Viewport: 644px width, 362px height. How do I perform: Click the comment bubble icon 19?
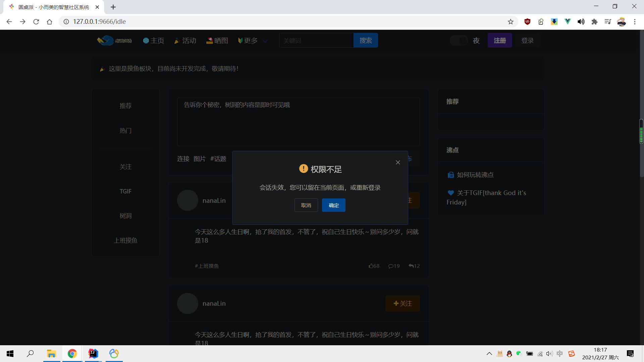[391, 266]
